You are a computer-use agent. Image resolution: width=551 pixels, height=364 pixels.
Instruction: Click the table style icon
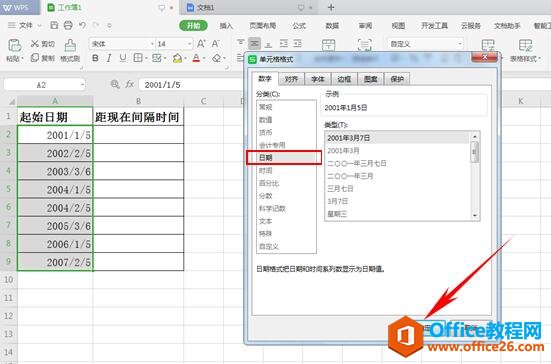coord(525,45)
